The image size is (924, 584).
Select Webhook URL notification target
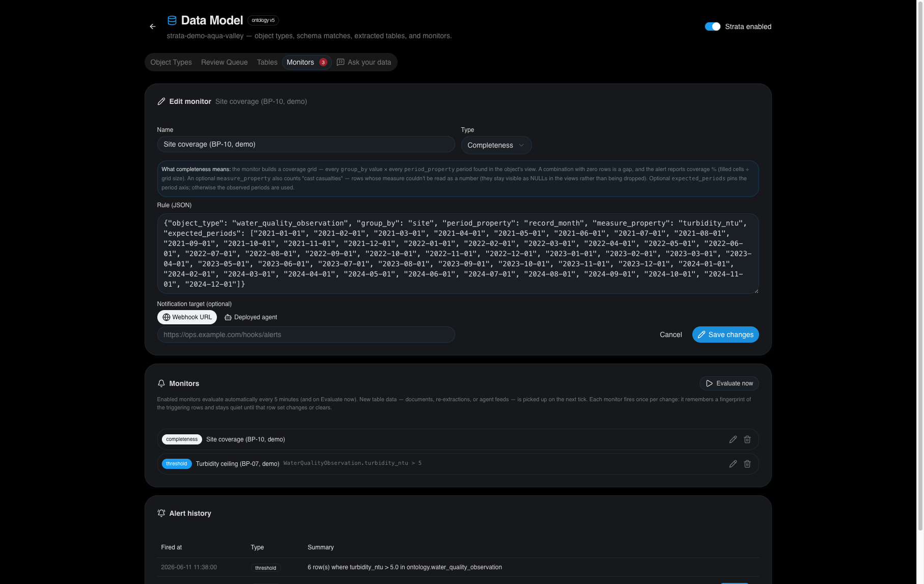tap(187, 317)
